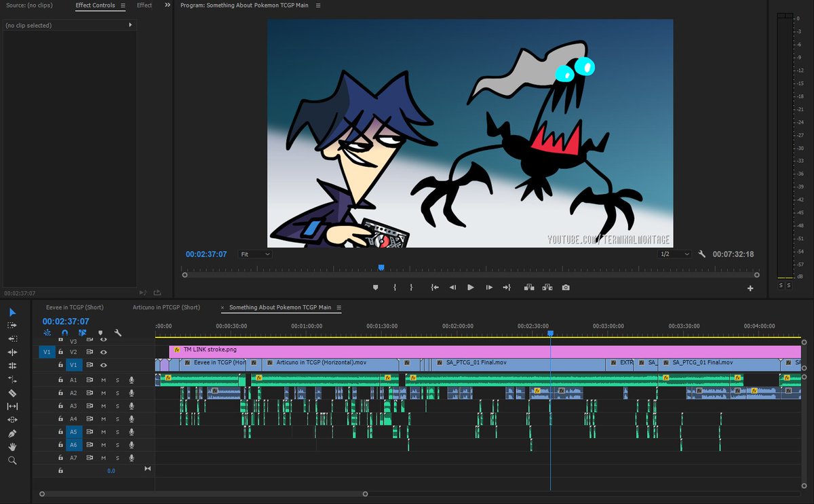Open the Fit zoom level dropdown
The width and height of the screenshot is (814, 504).
click(x=255, y=253)
